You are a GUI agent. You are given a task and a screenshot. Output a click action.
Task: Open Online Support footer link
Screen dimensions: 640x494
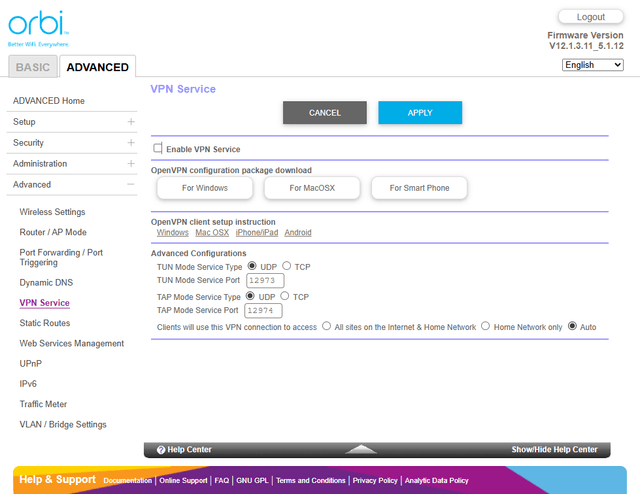point(183,481)
